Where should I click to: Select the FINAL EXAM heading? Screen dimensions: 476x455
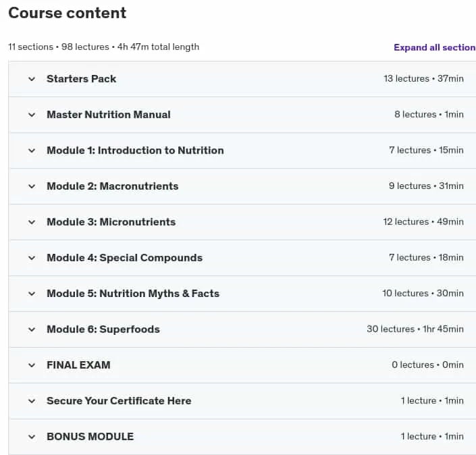pos(78,365)
